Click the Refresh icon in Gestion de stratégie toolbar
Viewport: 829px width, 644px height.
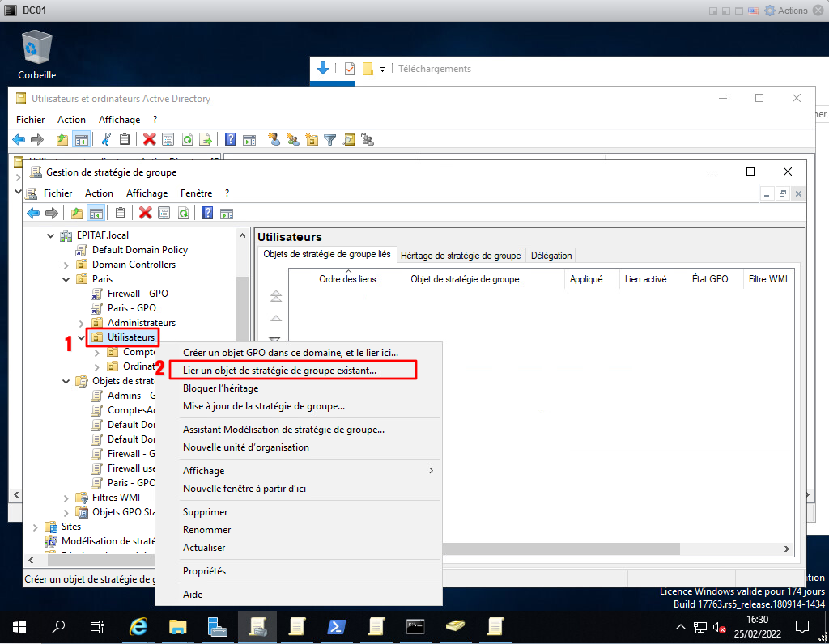(x=184, y=213)
